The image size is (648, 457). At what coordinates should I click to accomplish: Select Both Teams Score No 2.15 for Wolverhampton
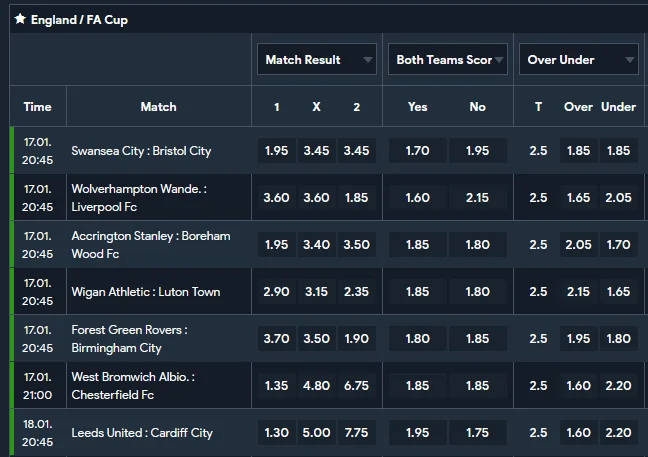[x=478, y=198]
